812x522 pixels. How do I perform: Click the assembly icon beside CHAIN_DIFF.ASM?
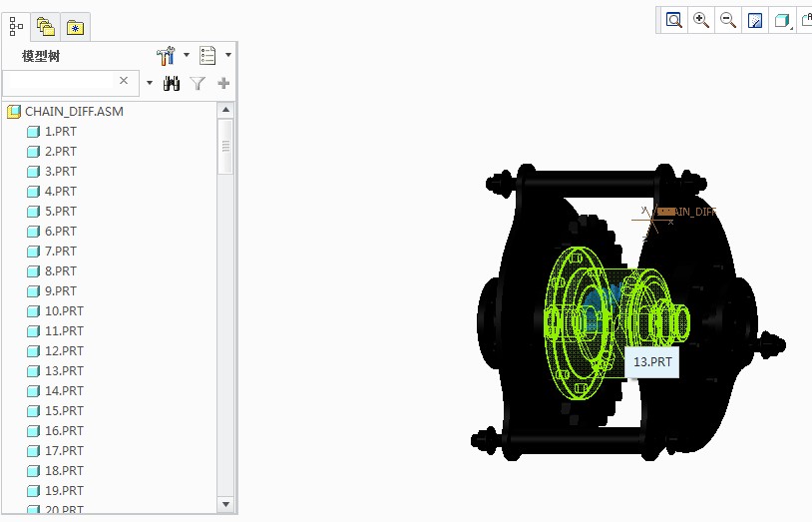[14, 112]
